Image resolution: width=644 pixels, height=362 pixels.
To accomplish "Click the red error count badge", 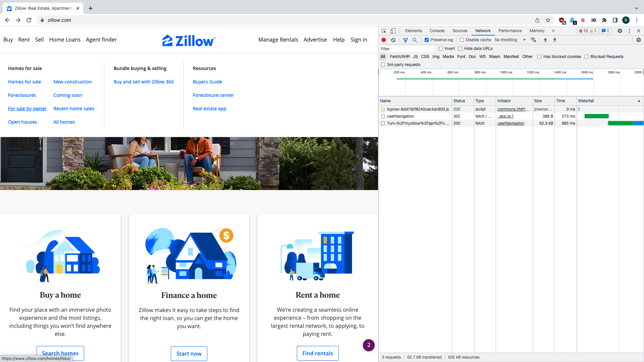I will coord(583,31).
